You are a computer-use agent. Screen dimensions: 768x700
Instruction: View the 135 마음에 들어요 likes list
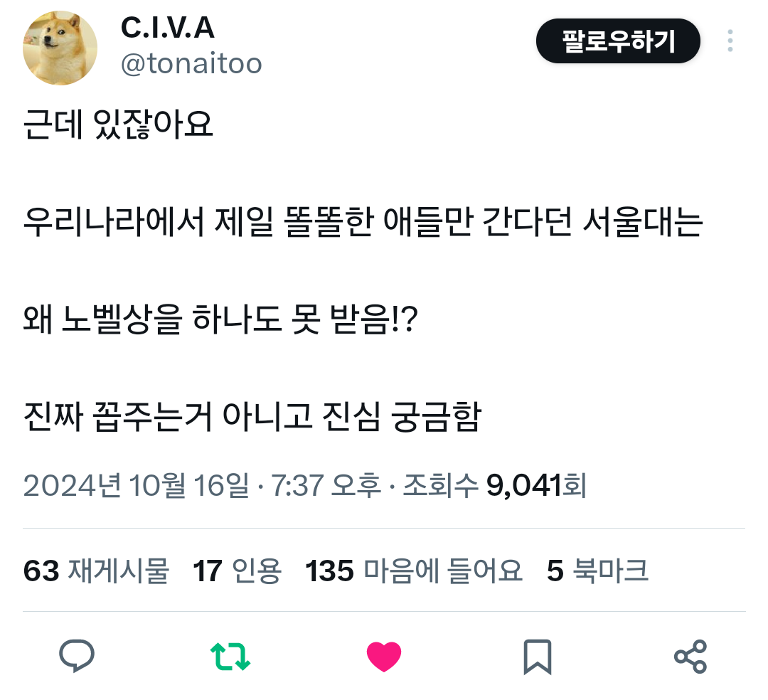(x=414, y=571)
